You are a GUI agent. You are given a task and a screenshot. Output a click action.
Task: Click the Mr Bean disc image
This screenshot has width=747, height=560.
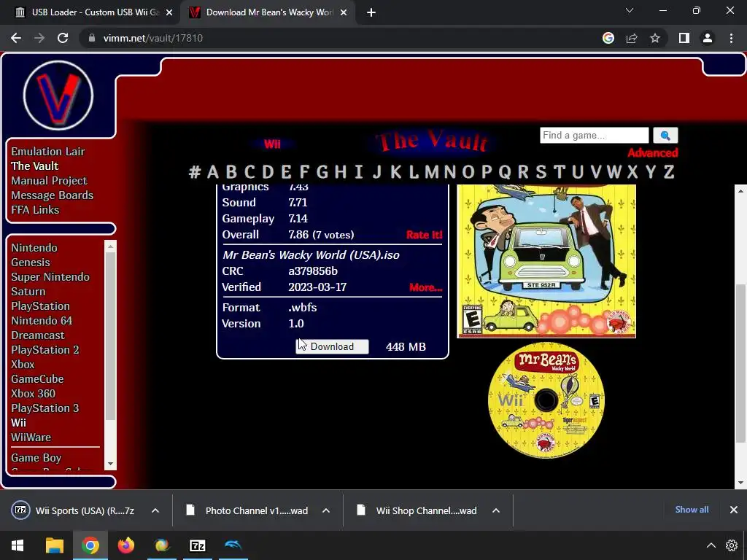[546, 400]
